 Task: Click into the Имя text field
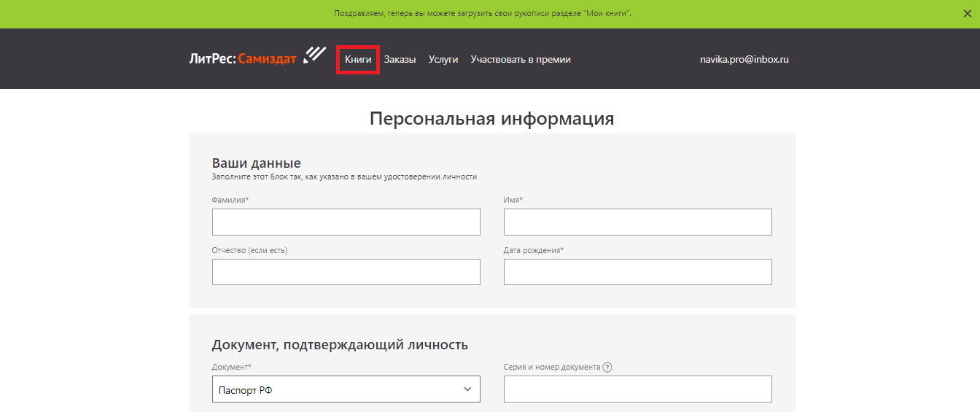coord(637,222)
